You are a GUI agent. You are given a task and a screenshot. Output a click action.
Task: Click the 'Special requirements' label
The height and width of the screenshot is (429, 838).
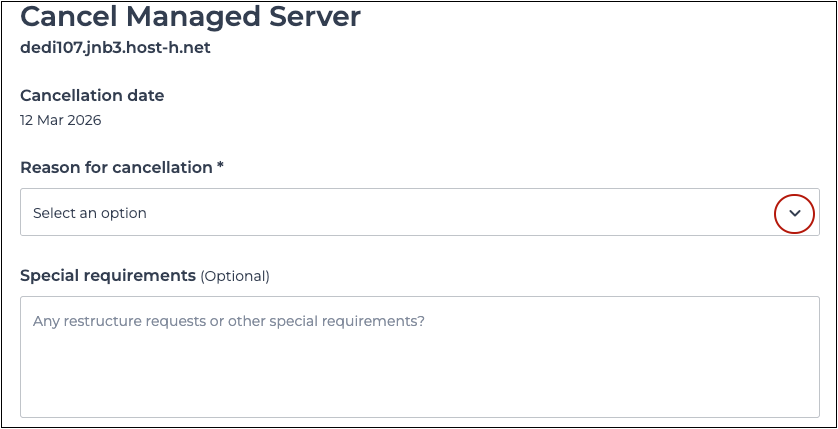pos(108,275)
